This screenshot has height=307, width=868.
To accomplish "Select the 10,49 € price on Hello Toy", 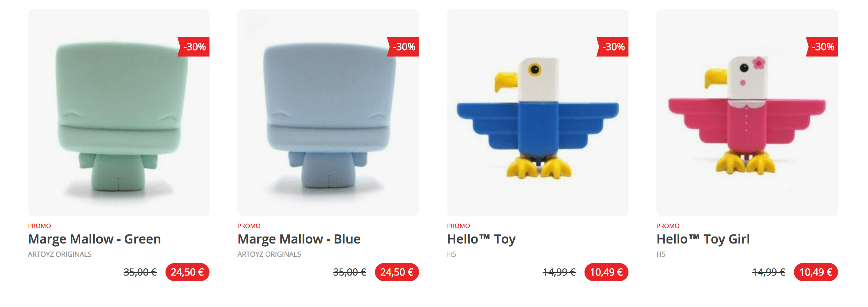I will click(606, 272).
